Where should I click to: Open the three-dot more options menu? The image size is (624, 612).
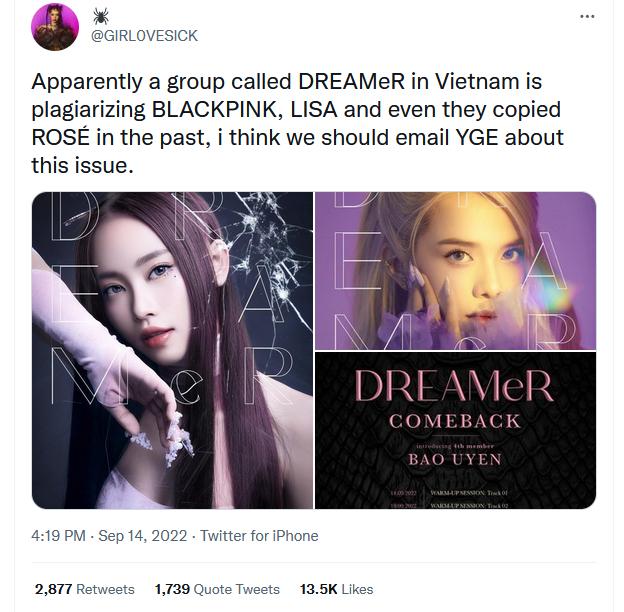click(x=587, y=16)
